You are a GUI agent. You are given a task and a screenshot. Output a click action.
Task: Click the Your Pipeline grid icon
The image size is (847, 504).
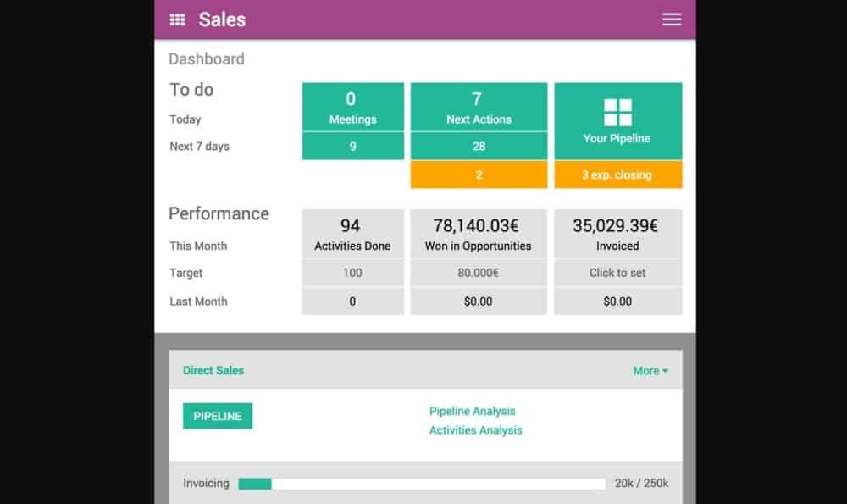617,112
